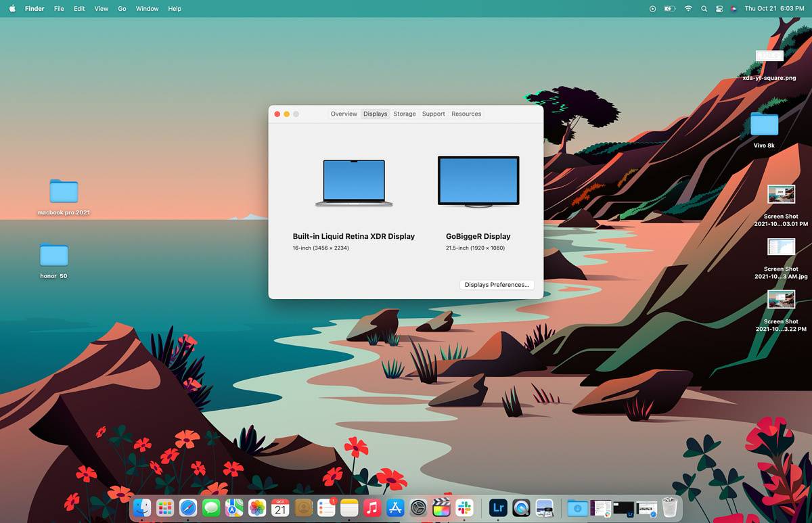
Task: Launch the Music app
Action: pos(372,507)
